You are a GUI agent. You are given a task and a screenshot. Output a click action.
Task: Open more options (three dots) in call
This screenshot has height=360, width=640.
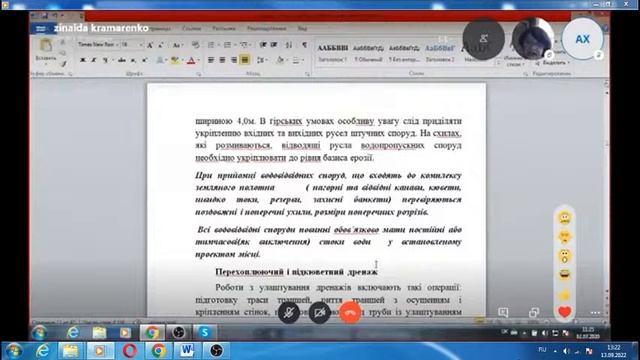595,313
